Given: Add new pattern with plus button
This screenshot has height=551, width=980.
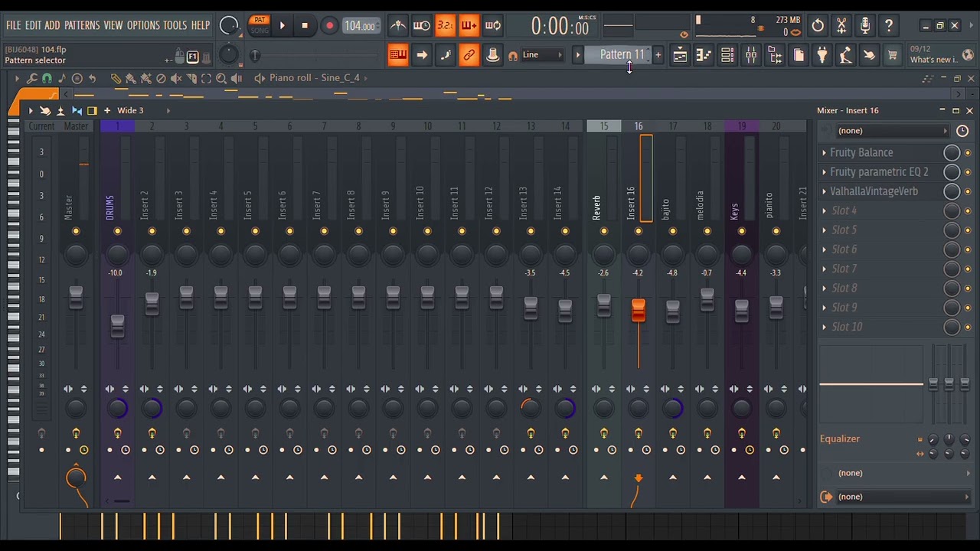Looking at the screenshot, I should click(658, 55).
